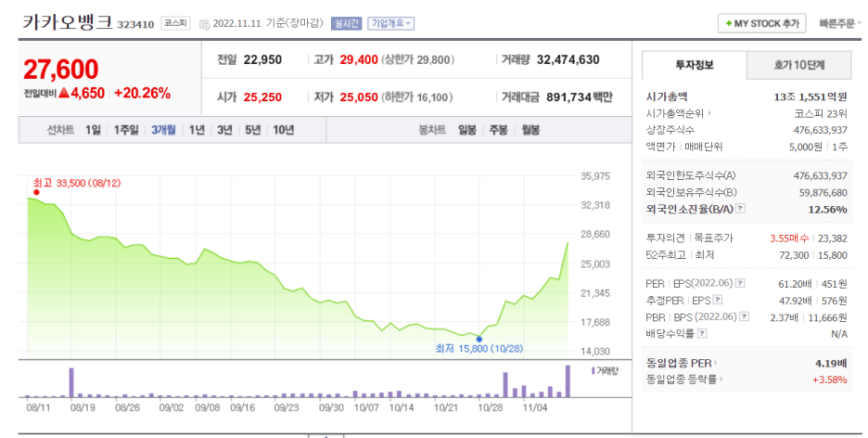Click the blue 최저 15,800 marker dot
This screenshot has height=438, width=868.
(479, 340)
